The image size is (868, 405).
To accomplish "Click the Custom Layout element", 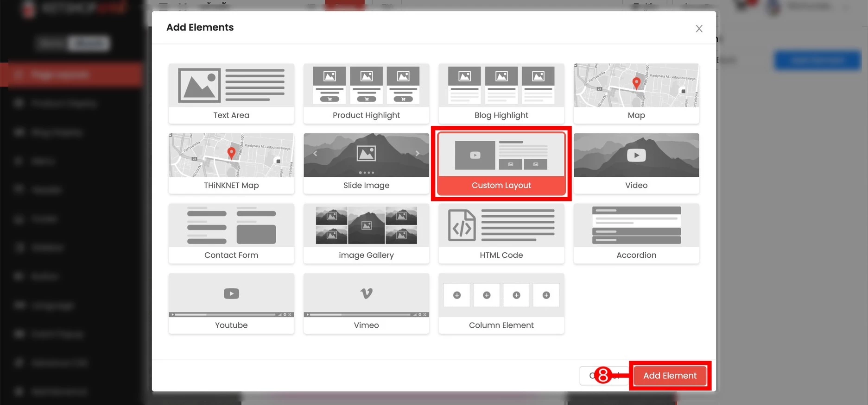I will coord(501,163).
